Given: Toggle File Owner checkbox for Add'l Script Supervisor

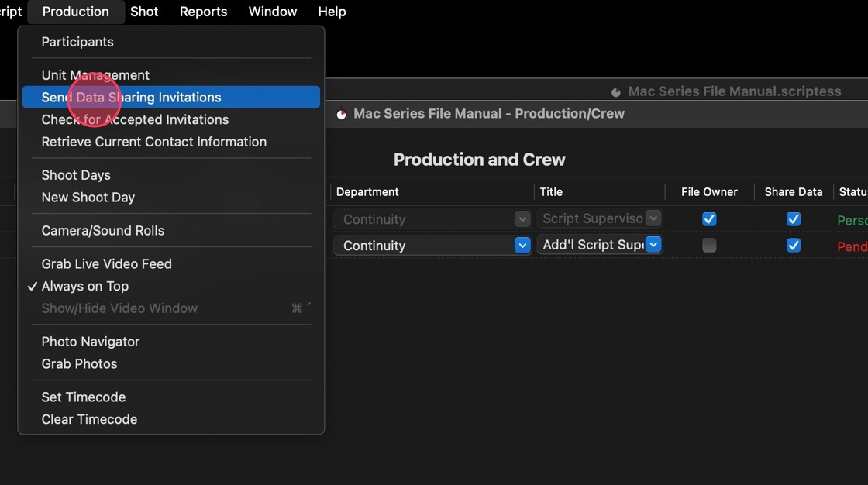Looking at the screenshot, I should (x=709, y=246).
